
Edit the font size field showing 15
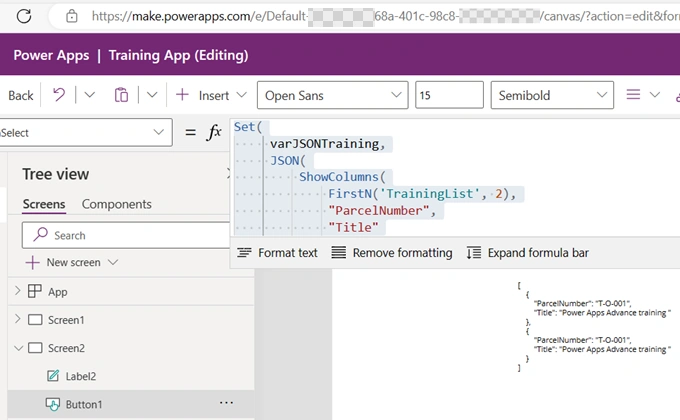click(x=449, y=95)
